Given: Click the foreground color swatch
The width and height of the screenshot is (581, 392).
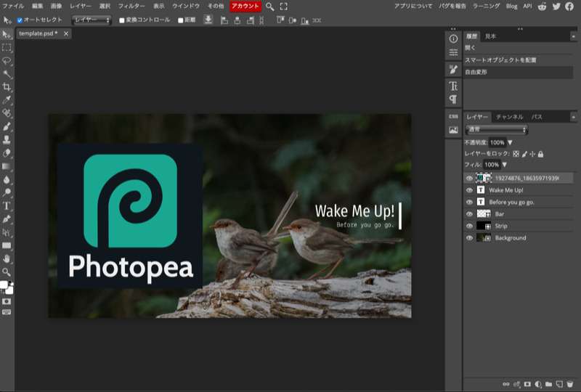Looking at the screenshot, I should pyautogui.click(x=4, y=285).
